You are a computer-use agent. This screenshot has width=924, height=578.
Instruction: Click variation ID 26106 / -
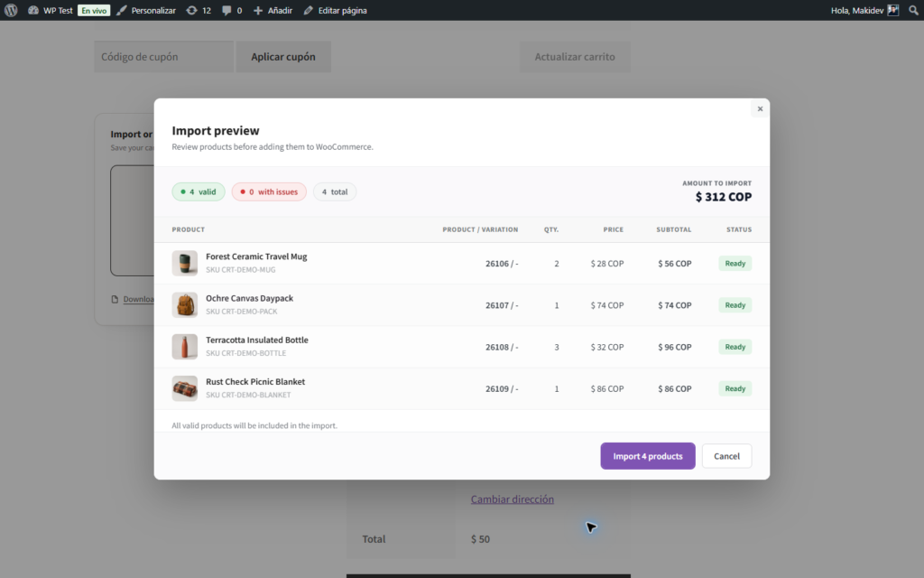(x=502, y=264)
